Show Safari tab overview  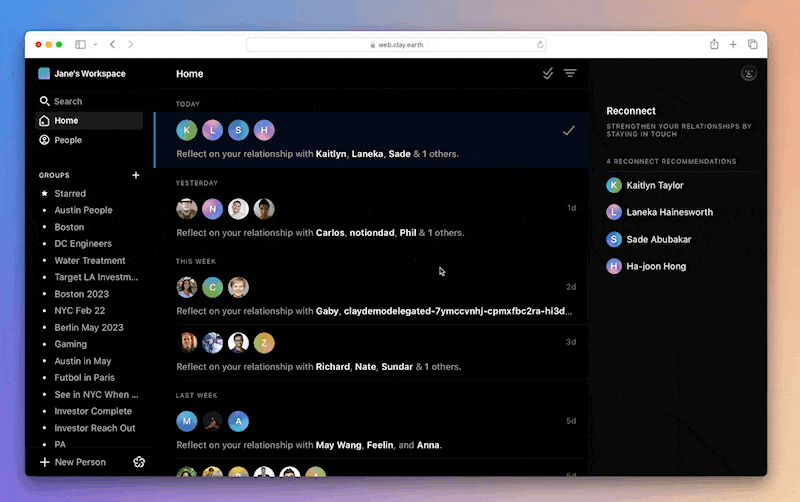coord(753,44)
